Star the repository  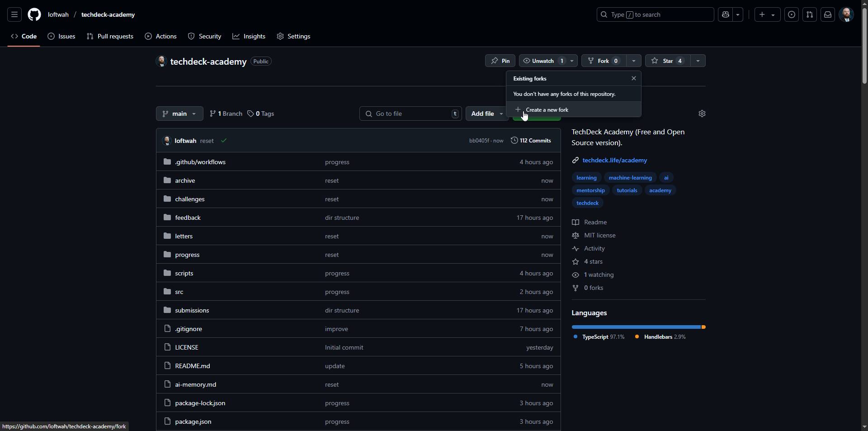point(668,61)
